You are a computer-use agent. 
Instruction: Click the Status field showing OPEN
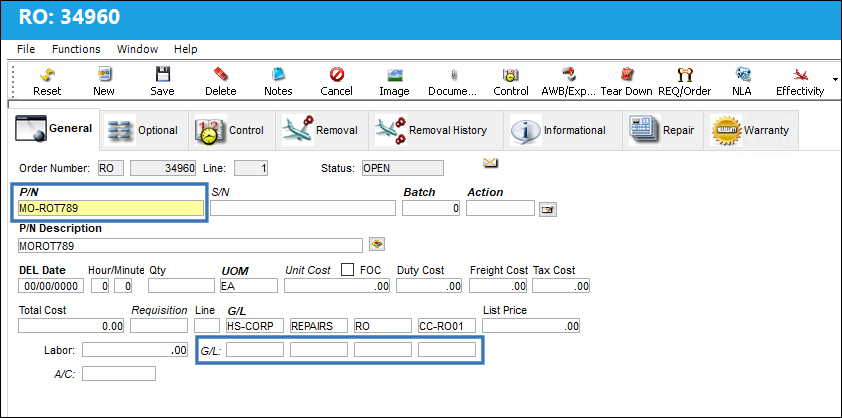tap(403, 168)
